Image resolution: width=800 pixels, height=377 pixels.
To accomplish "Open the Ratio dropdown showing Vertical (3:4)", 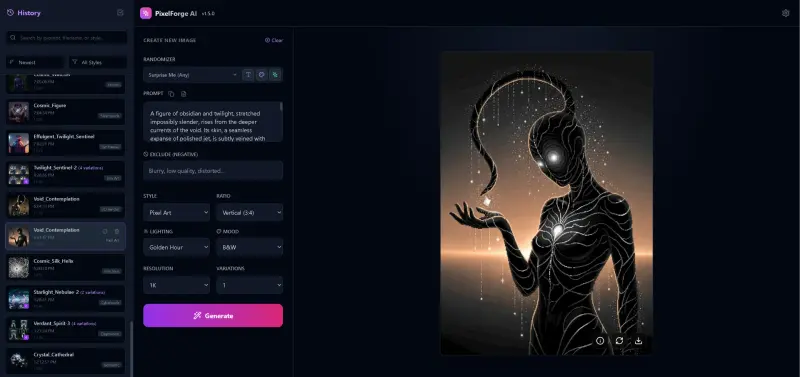I will click(249, 212).
